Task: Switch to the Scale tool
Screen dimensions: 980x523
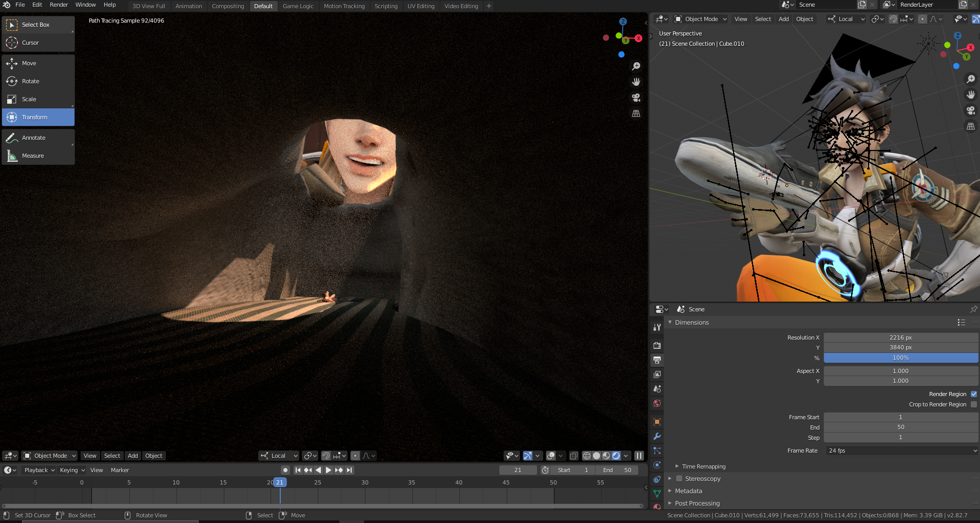Action: 39,99
